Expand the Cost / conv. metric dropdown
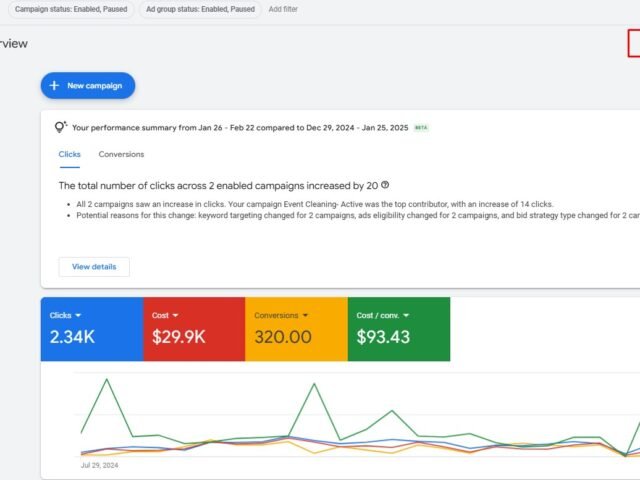The width and height of the screenshot is (640, 480). click(x=406, y=316)
